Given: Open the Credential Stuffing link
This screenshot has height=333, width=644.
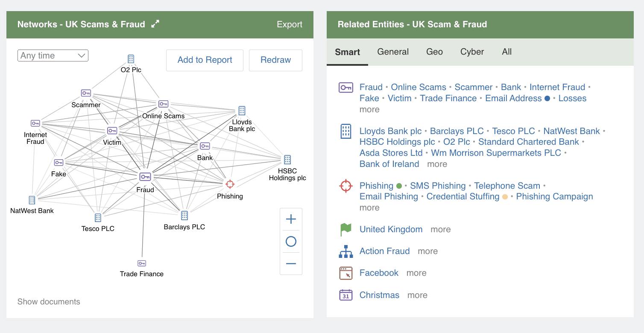Looking at the screenshot, I should (463, 196).
